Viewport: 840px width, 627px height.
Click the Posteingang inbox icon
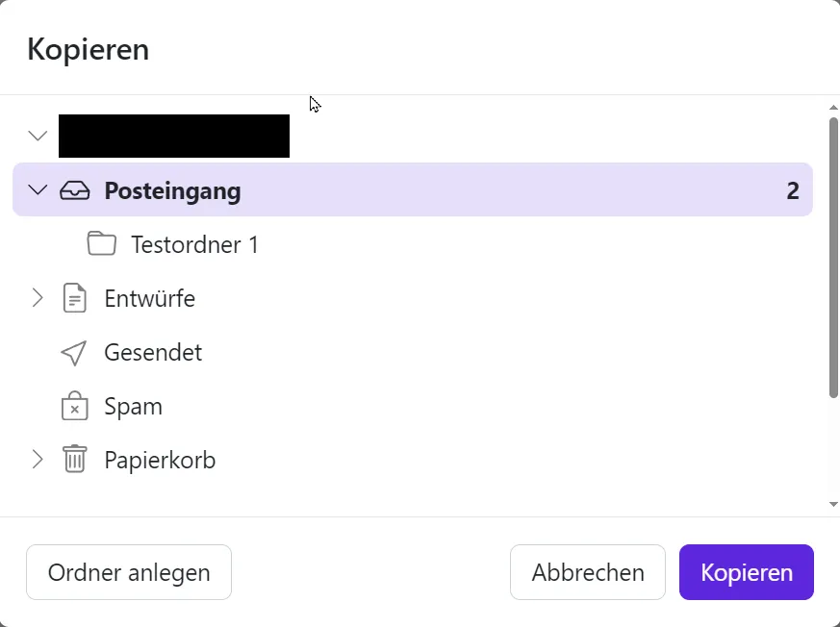coord(74,190)
